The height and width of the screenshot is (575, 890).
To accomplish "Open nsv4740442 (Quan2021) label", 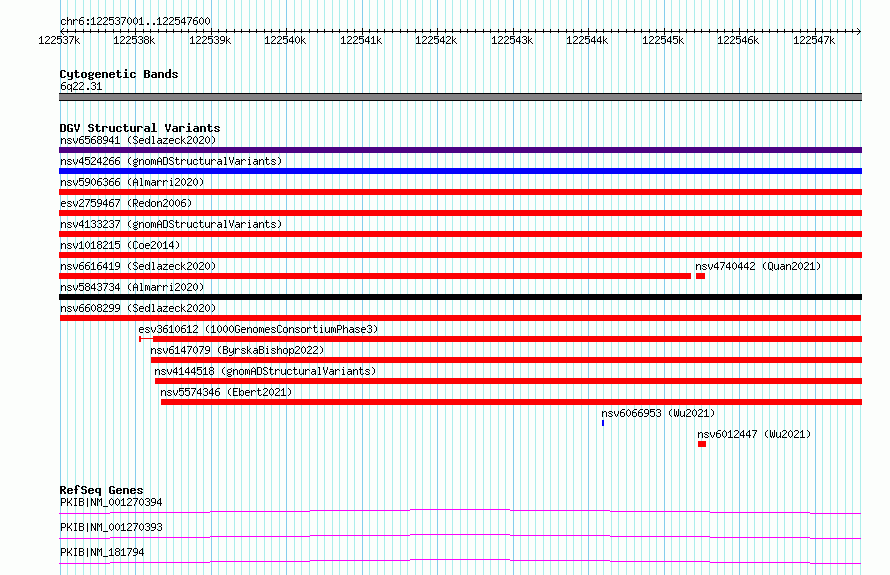I will click(x=758, y=266).
